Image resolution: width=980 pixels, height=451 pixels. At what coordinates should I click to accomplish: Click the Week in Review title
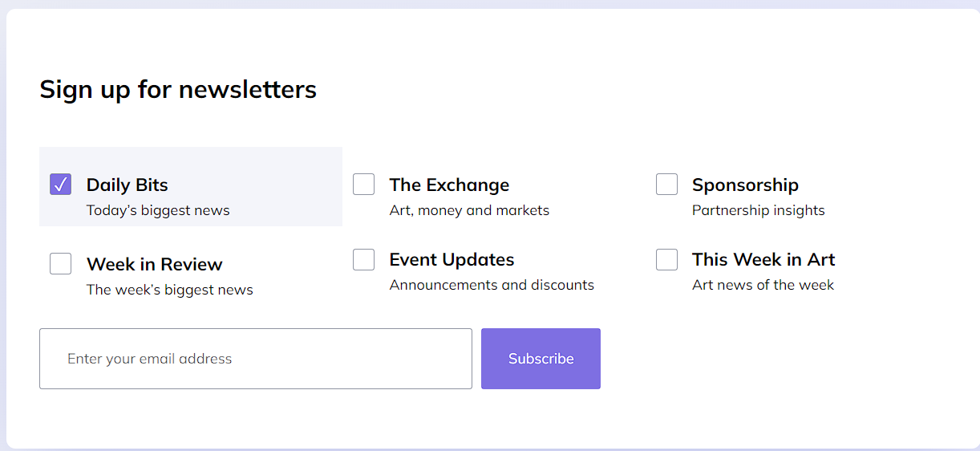154,264
